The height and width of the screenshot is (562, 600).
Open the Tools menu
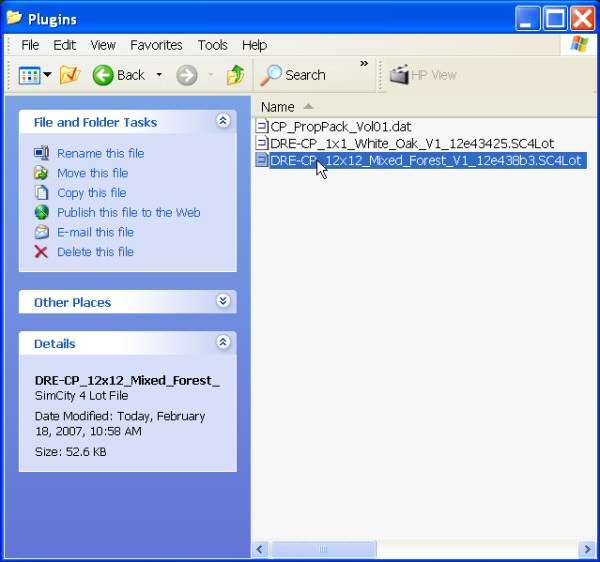tap(212, 45)
